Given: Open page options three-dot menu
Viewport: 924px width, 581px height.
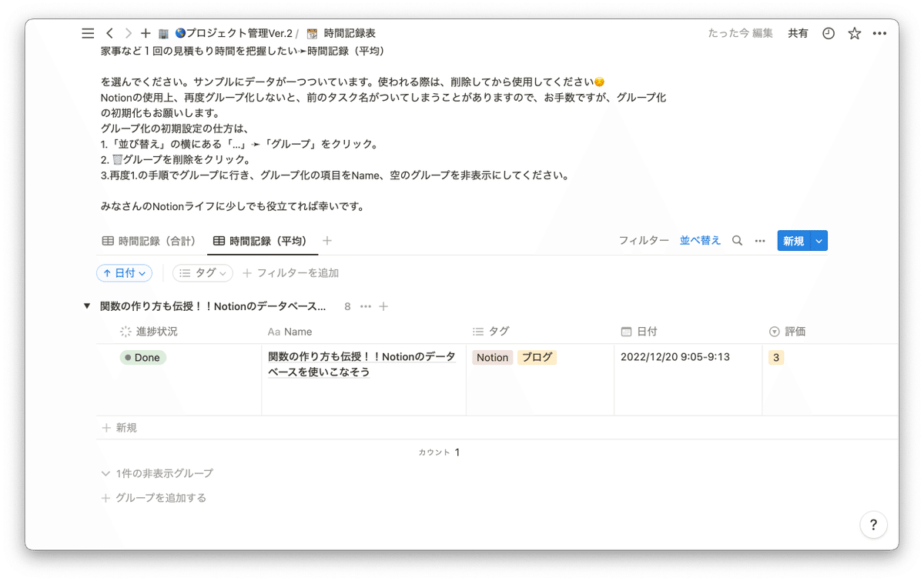Looking at the screenshot, I should (880, 33).
